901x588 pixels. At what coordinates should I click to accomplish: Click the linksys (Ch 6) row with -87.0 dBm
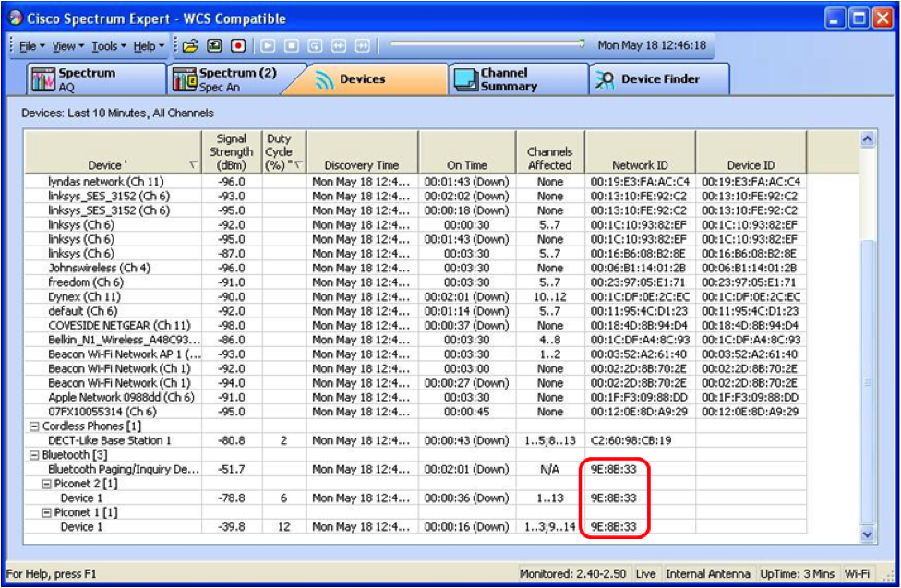tap(414, 254)
